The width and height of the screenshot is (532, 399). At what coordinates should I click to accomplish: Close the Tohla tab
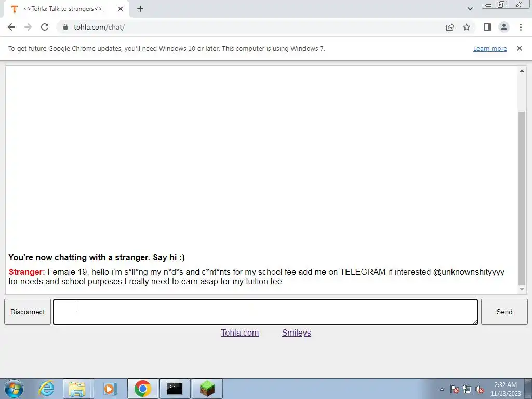pyautogui.click(x=121, y=9)
